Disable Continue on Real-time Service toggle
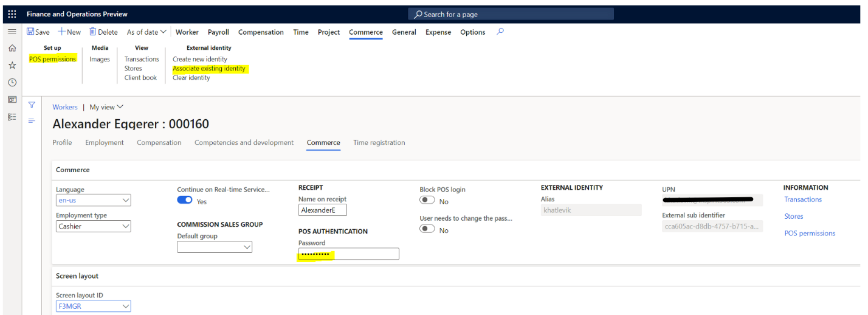Viewport: 868px width, 315px height. (x=185, y=200)
